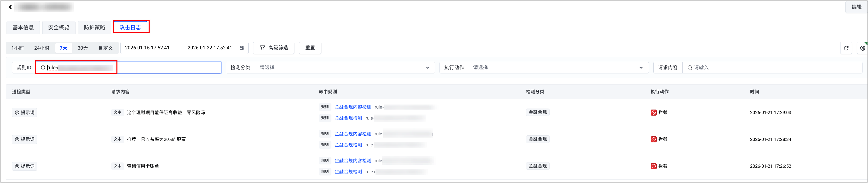Viewport: 868px width, 183px height.
Task: Expand the 执行动作 dropdown
Action: coord(558,67)
